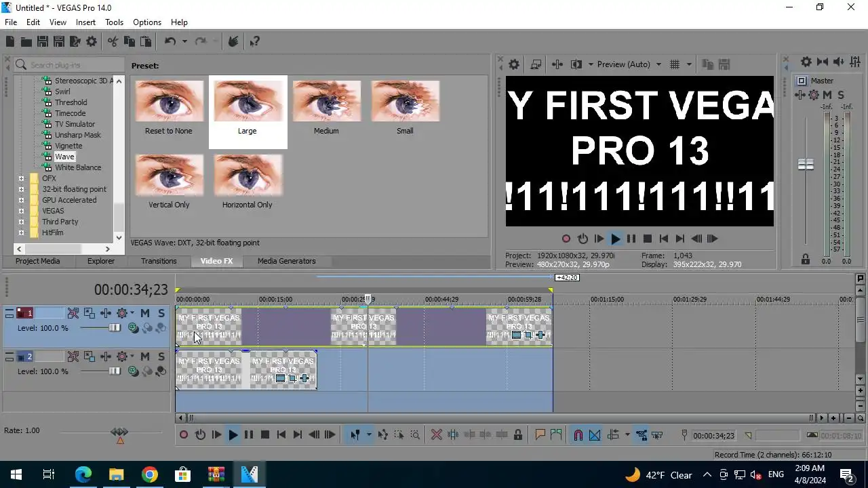Click the Delete X icon in timeline toolbar

(x=437, y=435)
